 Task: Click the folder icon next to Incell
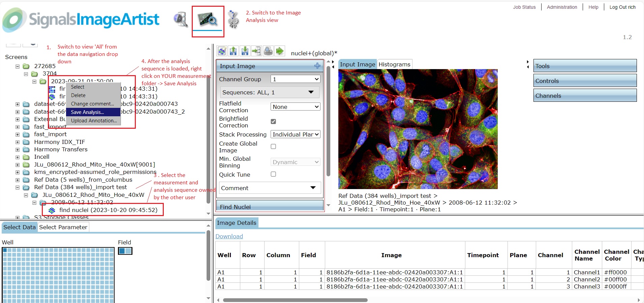tap(26, 157)
